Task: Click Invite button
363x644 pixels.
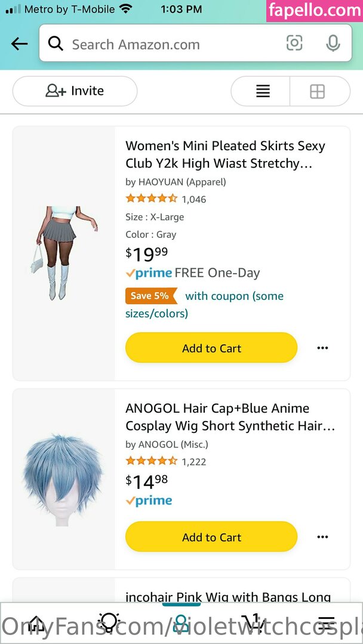Action: (x=75, y=91)
